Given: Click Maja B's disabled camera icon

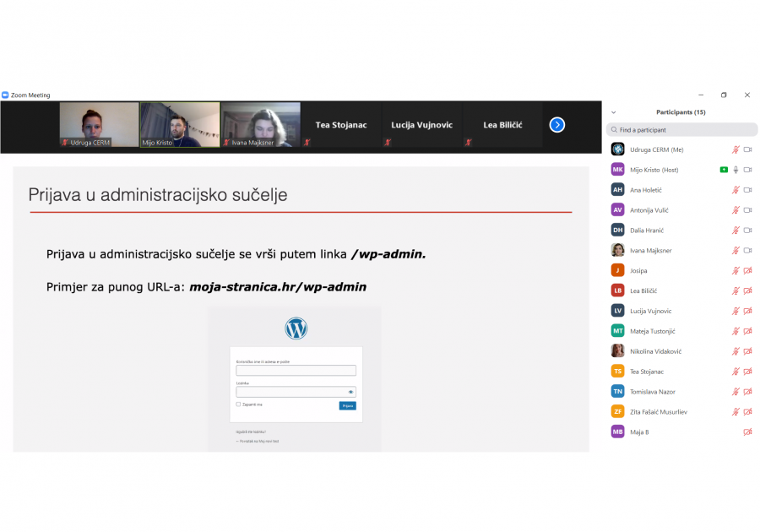Looking at the screenshot, I should [x=747, y=432].
